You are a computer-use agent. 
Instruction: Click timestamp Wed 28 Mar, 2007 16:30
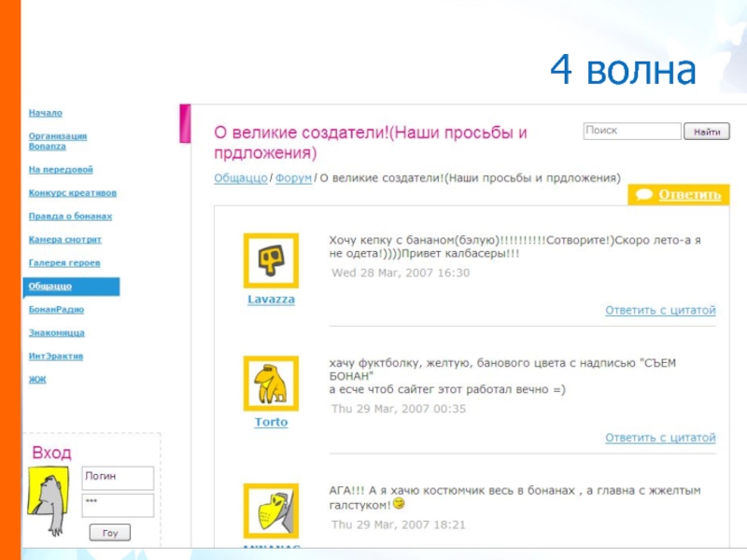401,273
